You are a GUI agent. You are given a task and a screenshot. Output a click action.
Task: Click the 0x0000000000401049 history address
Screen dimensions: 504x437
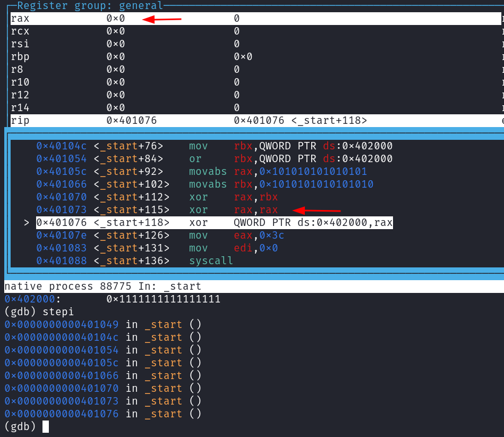pyautogui.click(x=61, y=324)
